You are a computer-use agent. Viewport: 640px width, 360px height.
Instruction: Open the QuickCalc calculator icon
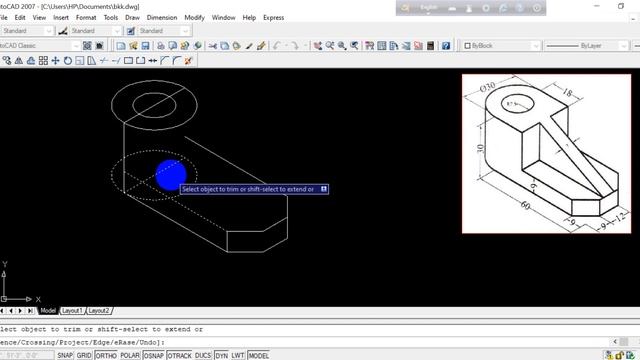(x=430, y=46)
